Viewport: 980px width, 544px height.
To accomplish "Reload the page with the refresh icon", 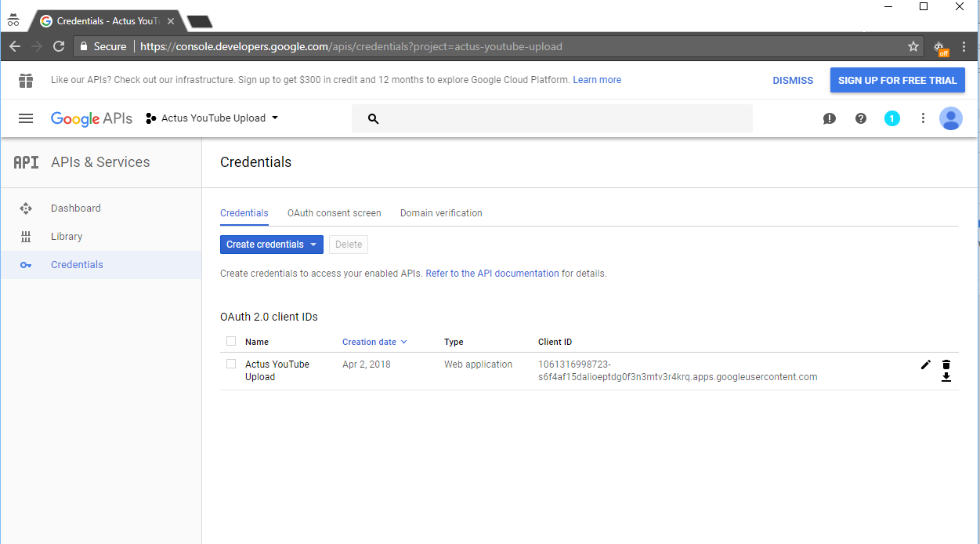I will coord(58,46).
